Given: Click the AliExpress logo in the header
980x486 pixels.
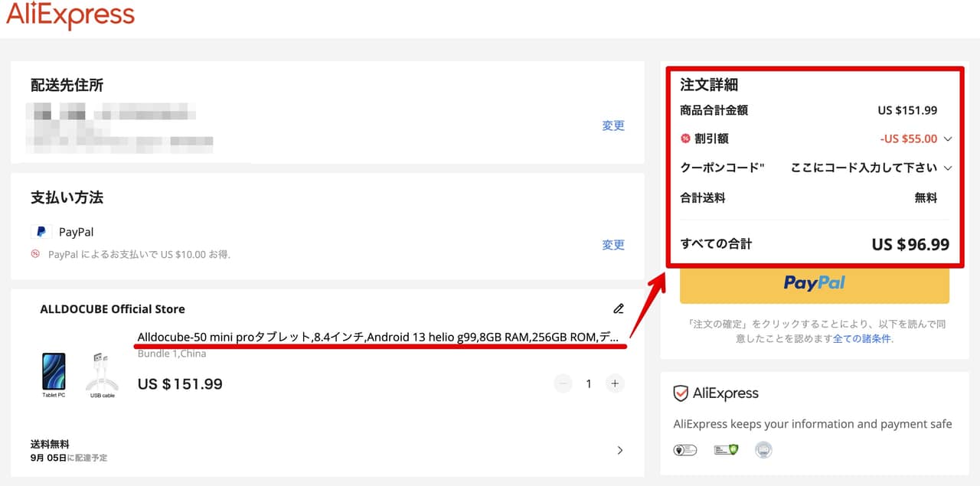Looking at the screenshot, I should [70, 15].
